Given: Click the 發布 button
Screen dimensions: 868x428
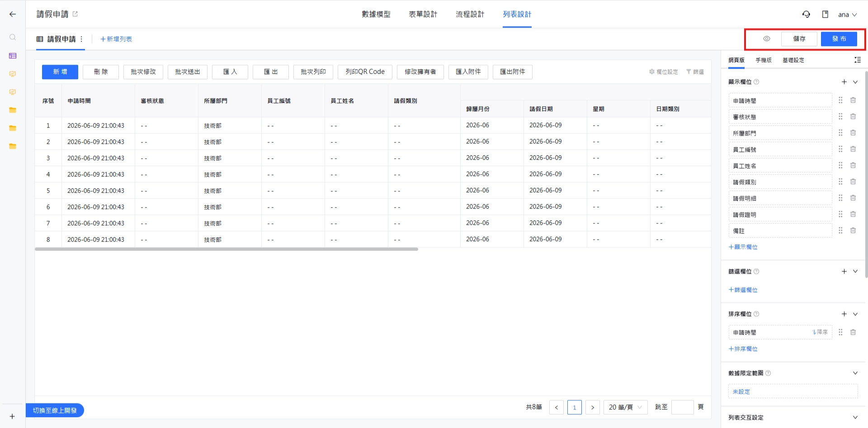Looking at the screenshot, I should [839, 39].
